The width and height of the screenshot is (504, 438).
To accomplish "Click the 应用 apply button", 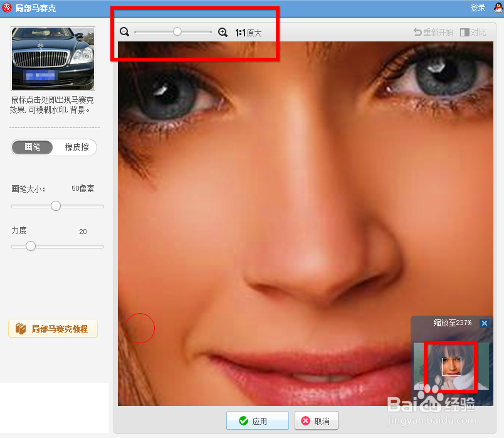I will (x=258, y=420).
